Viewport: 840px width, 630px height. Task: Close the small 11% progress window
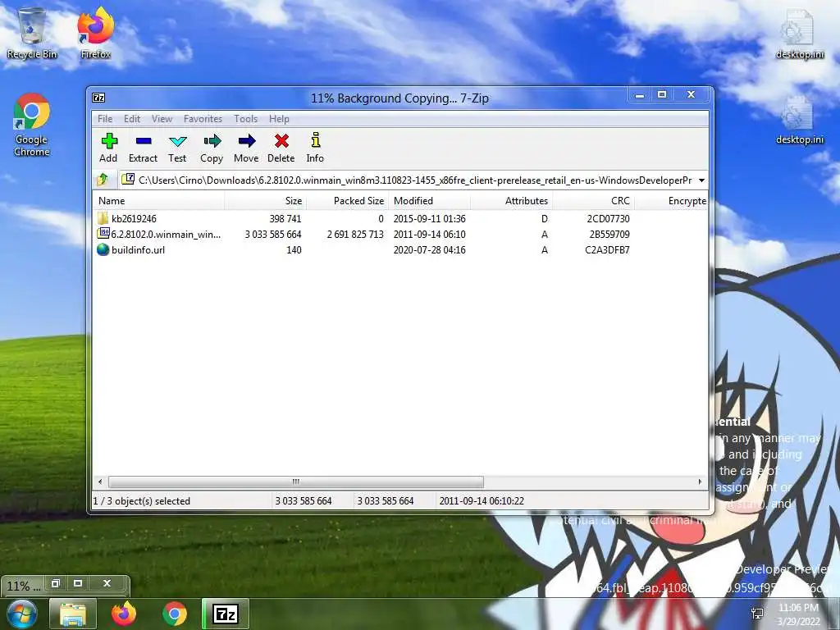107,583
